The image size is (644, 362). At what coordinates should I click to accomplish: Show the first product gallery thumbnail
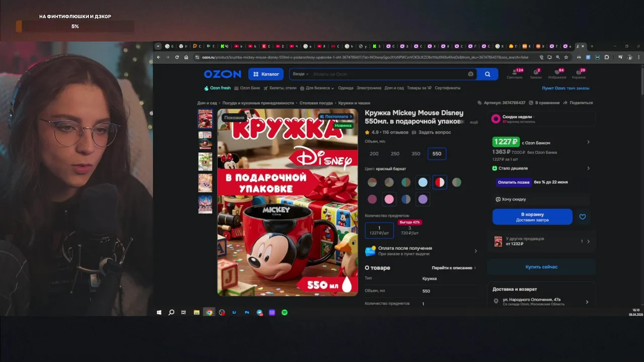pyautogui.click(x=205, y=119)
